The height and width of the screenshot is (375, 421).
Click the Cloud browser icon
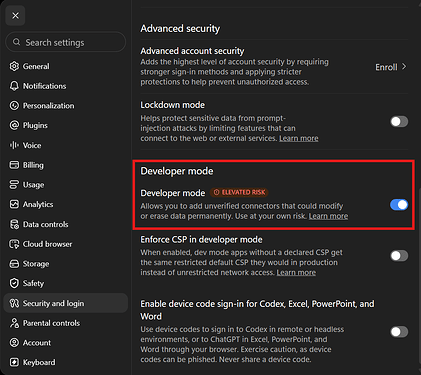click(x=14, y=244)
